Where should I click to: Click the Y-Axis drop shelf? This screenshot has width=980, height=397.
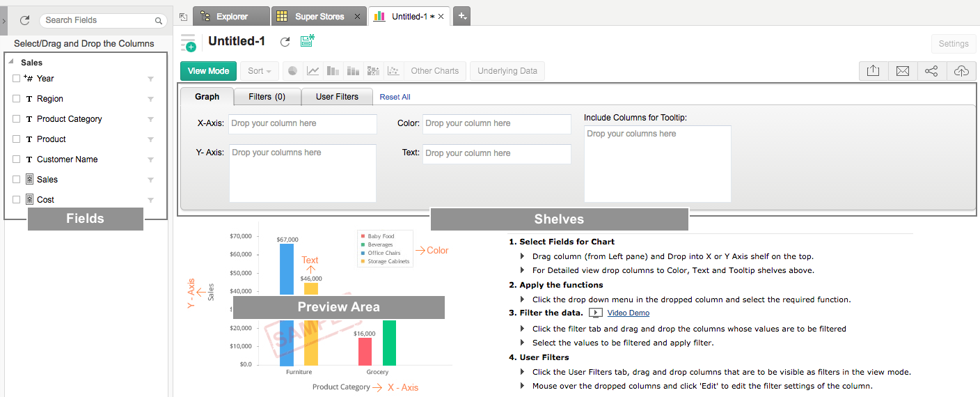[x=303, y=173]
